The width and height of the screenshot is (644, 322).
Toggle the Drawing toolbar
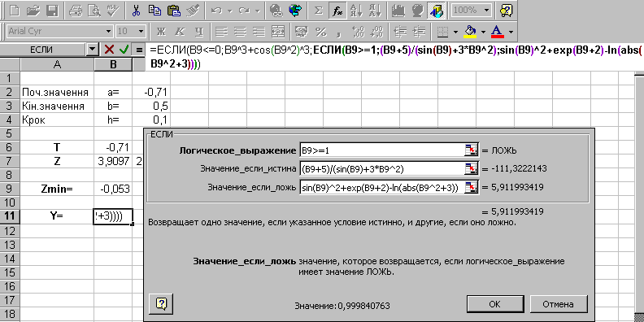436,11
